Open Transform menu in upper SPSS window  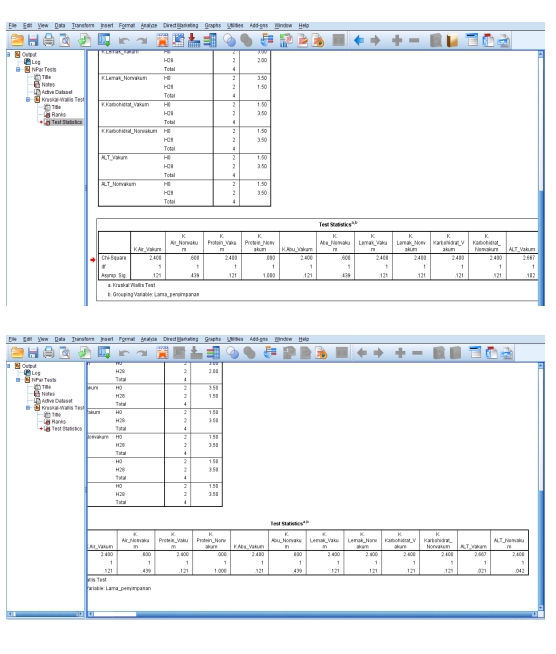83,25
